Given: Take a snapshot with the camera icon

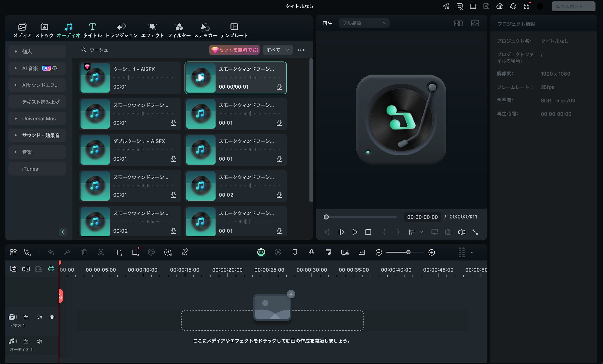Looking at the screenshot, I should tap(448, 232).
